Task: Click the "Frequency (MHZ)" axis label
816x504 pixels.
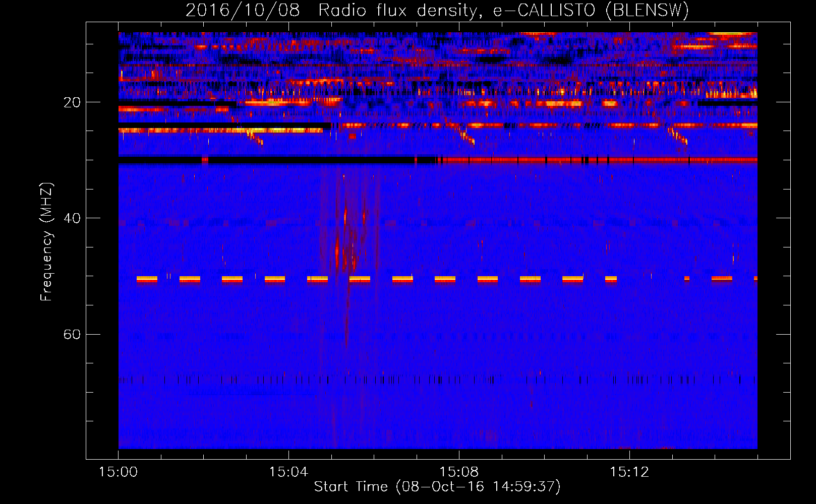Action: coord(46,242)
